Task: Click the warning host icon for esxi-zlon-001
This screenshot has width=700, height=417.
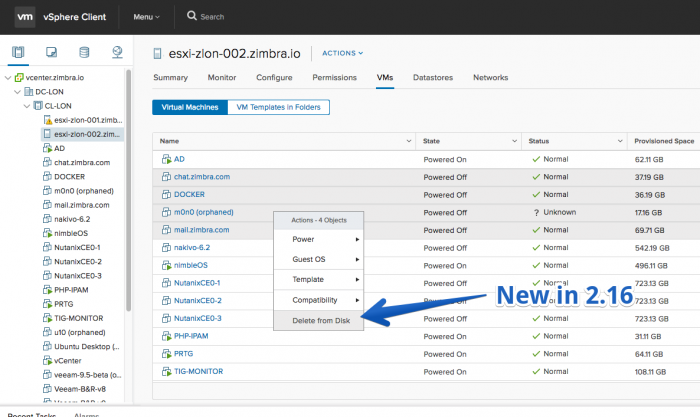Action: point(48,120)
